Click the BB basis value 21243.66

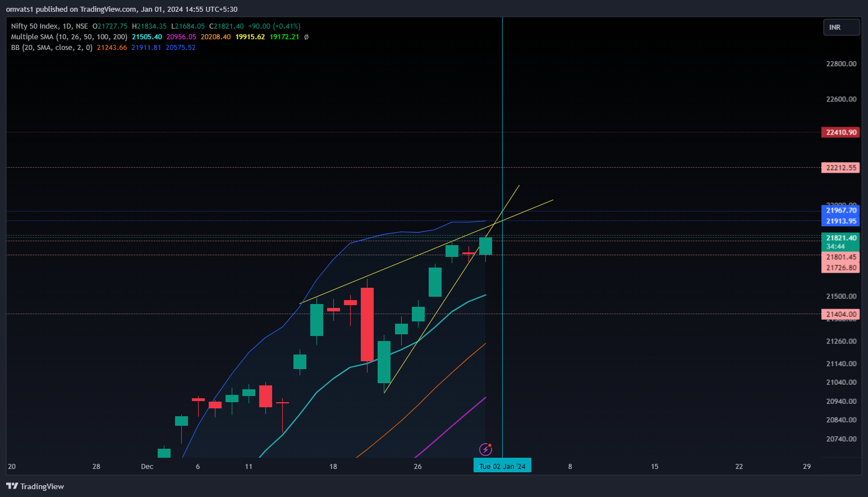112,48
